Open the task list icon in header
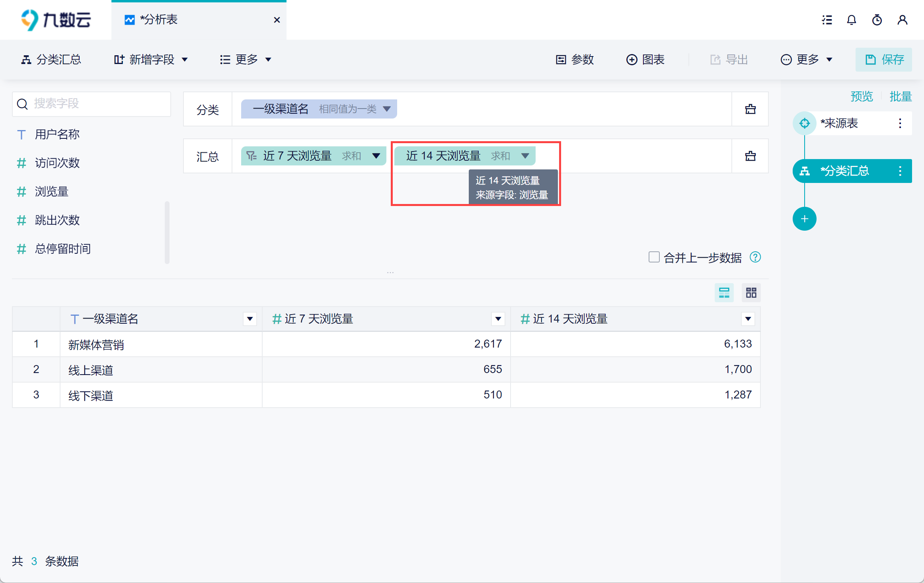Image resolution: width=924 pixels, height=583 pixels. [827, 20]
